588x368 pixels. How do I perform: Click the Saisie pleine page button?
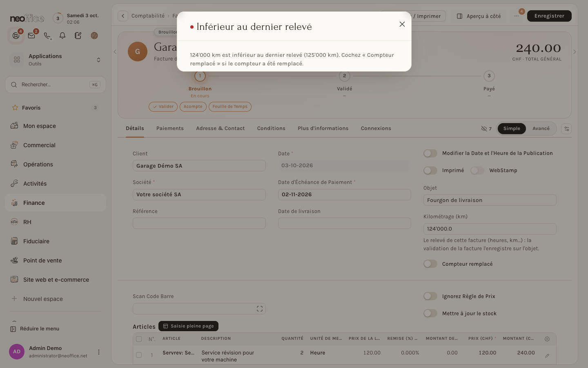click(x=188, y=326)
